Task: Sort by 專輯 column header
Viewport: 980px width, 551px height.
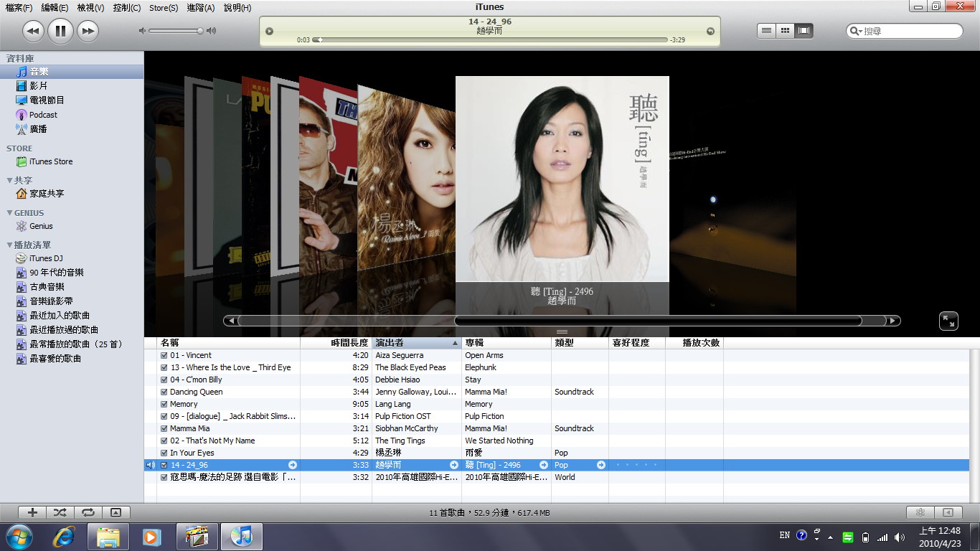Action: (507, 343)
